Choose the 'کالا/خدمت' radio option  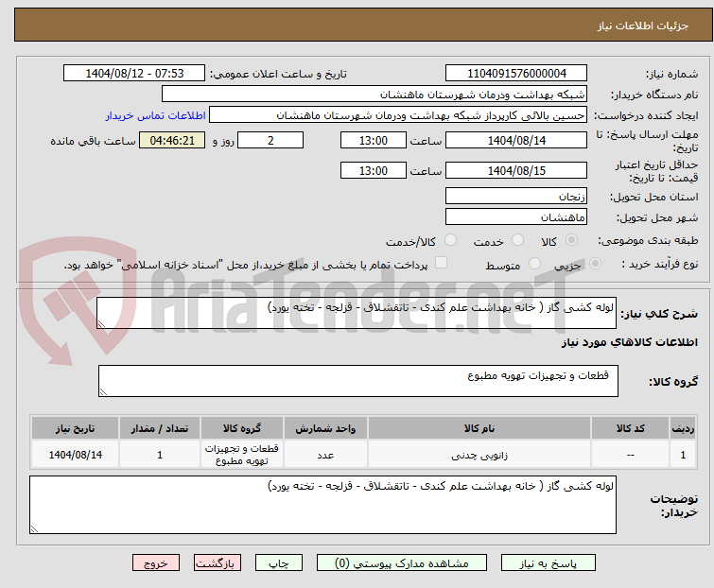coord(450,241)
